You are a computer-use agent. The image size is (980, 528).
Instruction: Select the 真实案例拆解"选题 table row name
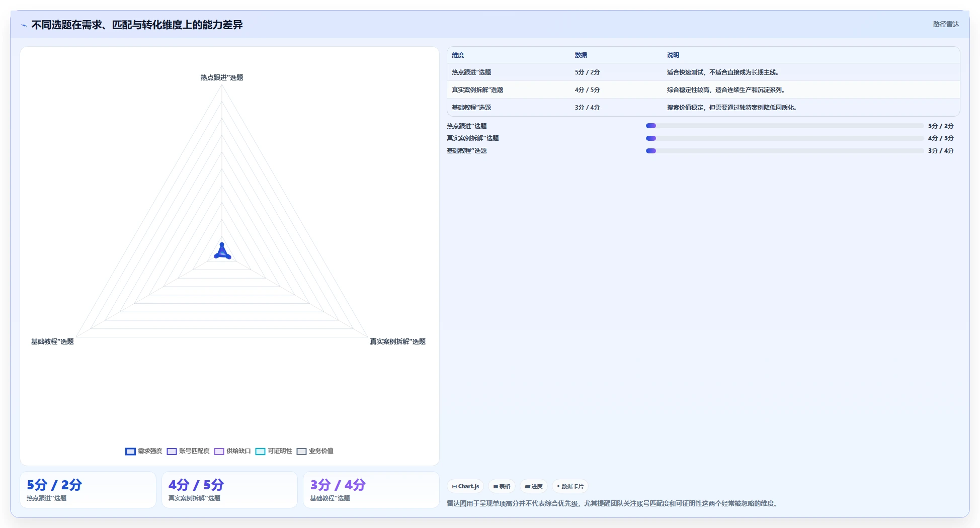point(477,90)
